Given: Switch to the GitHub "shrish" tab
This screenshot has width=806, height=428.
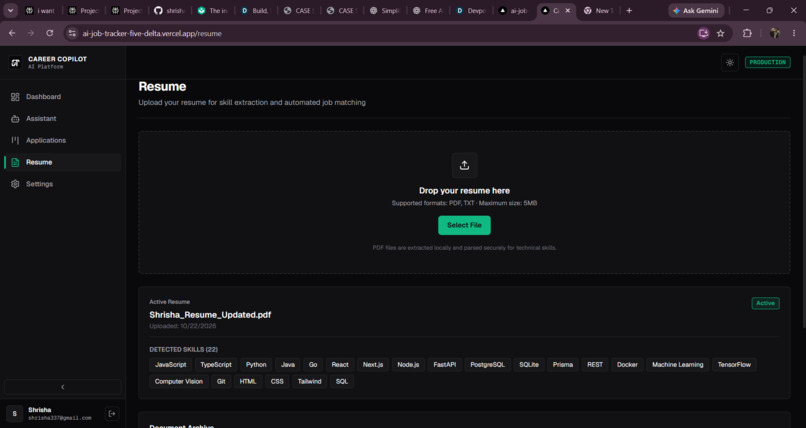Looking at the screenshot, I should click(x=169, y=10).
